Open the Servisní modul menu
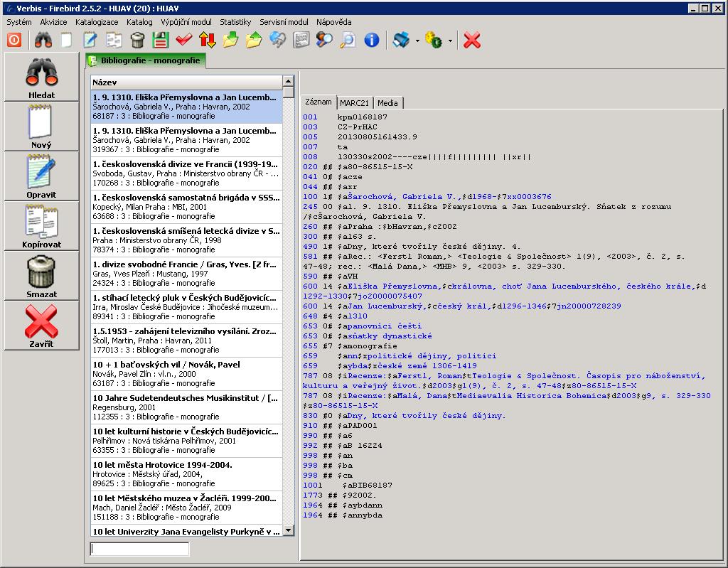This screenshot has width=728, height=568. pyautogui.click(x=284, y=22)
